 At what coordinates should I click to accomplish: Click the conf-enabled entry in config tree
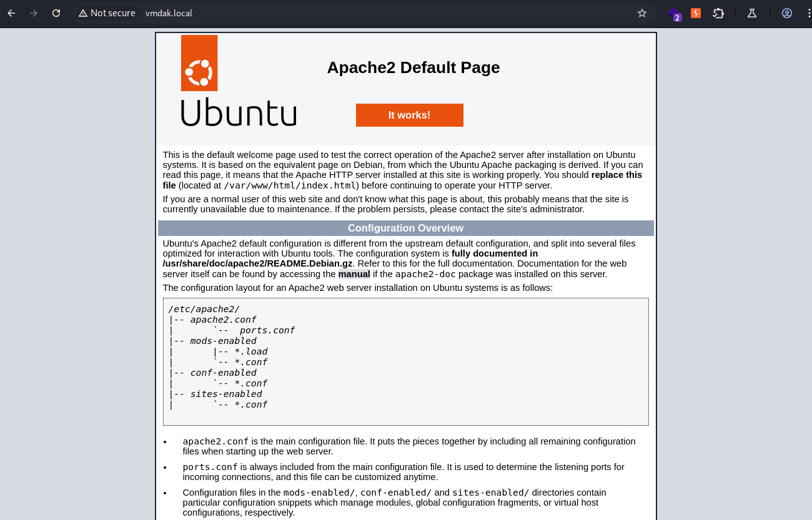coord(223,373)
